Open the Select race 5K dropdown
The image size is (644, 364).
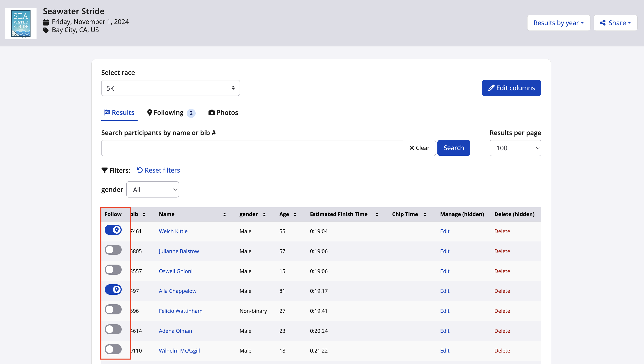pos(170,88)
